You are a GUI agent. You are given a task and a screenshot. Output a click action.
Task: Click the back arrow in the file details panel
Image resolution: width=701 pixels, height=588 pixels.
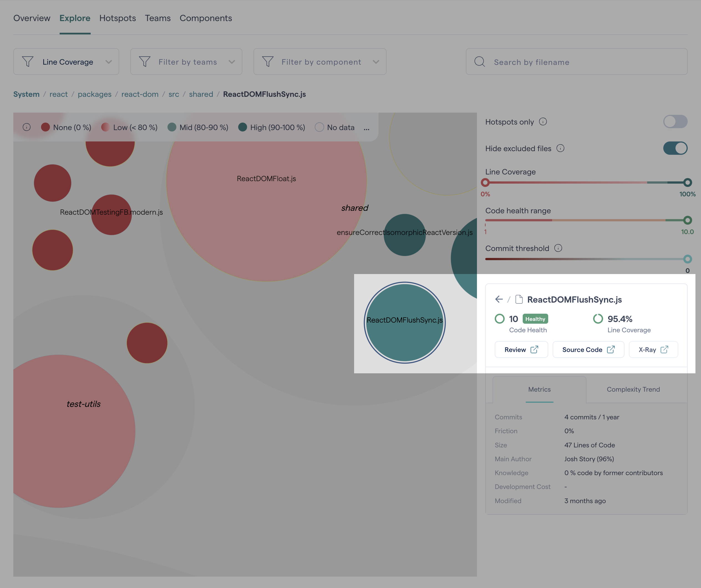[499, 299]
